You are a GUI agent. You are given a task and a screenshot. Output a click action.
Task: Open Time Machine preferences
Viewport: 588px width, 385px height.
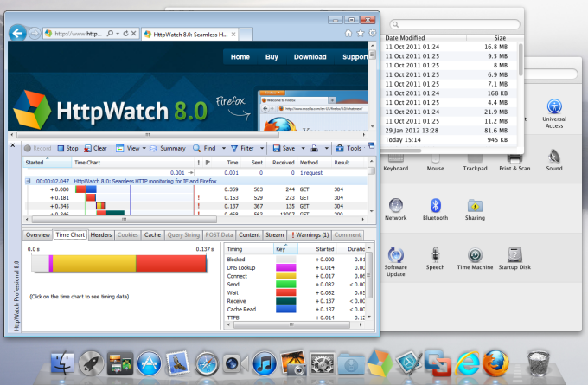click(x=475, y=259)
